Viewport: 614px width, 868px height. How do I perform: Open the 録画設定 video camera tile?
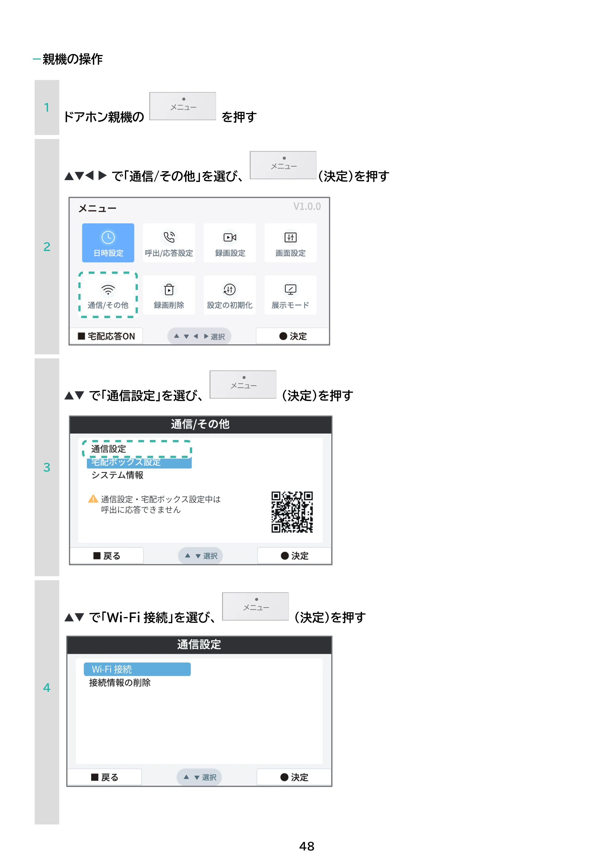pos(230,243)
